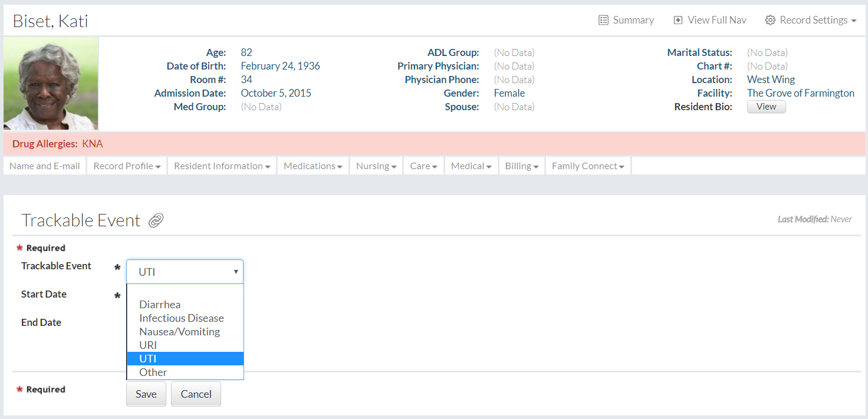Select Diarrhea from the list

point(160,305)
